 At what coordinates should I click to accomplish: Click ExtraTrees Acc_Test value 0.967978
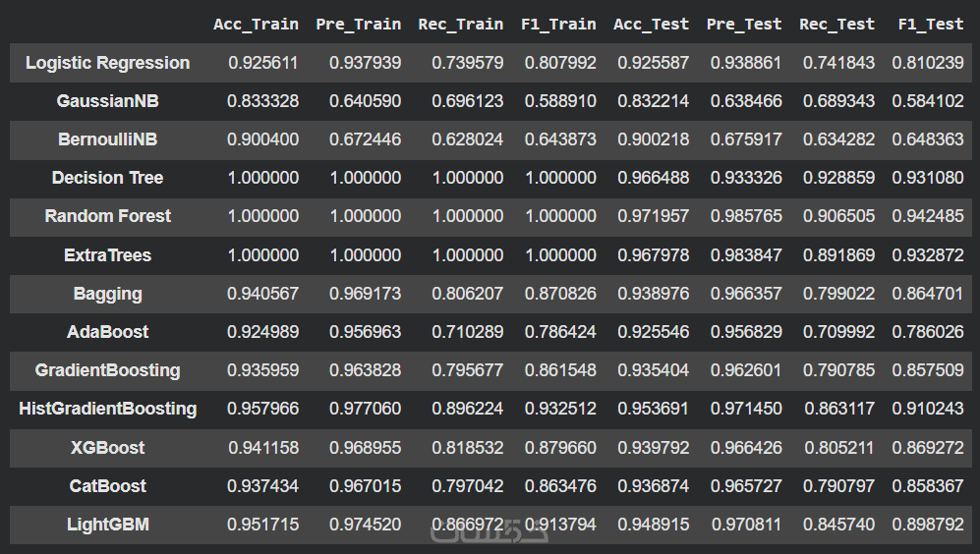pos(653,254)
